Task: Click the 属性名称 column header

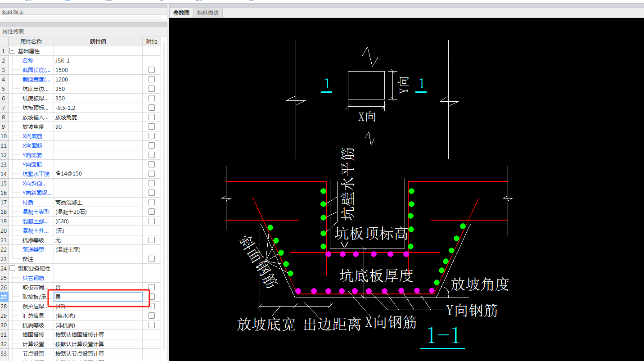Action: coord(31,42)
